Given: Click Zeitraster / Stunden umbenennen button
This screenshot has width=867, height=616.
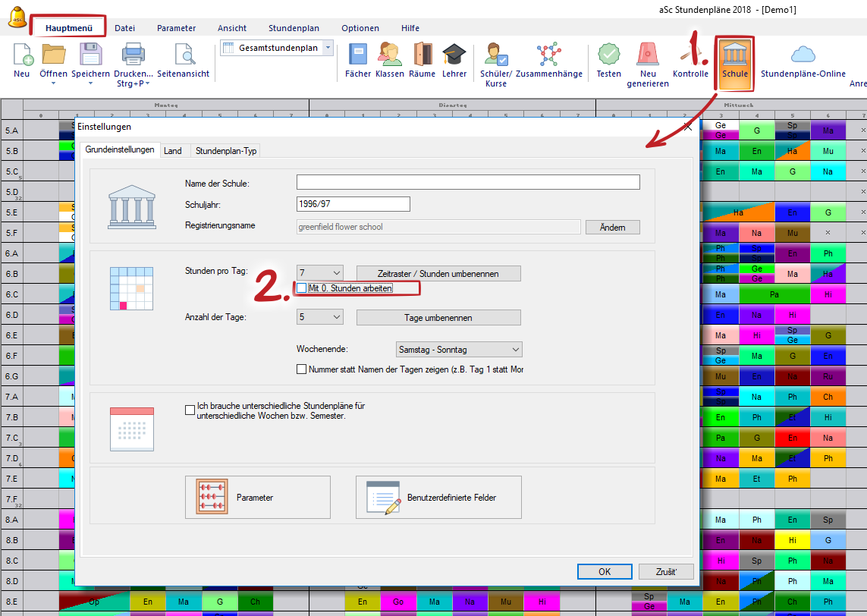Looking at the screenshot, I should 438,273.
